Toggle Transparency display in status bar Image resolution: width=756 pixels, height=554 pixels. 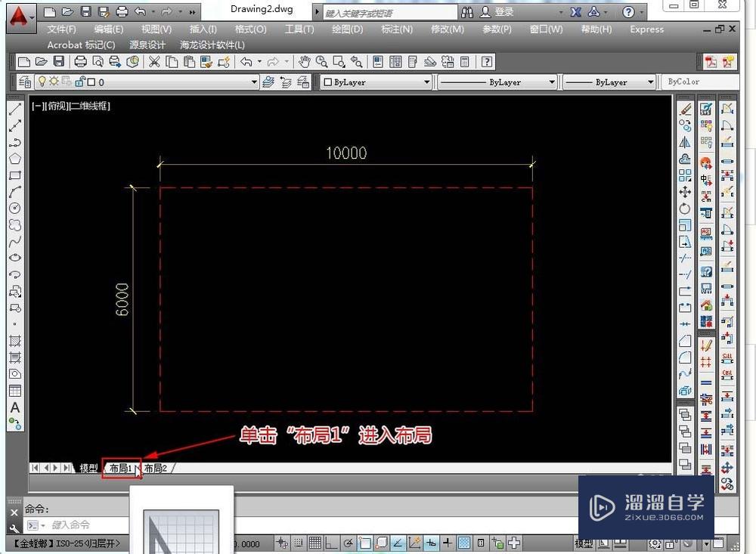[x=464, y=543]
